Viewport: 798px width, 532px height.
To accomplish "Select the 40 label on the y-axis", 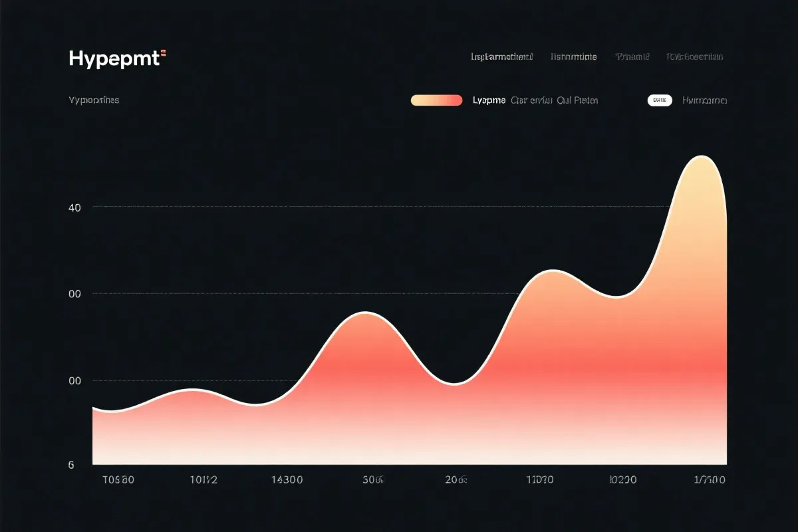I will 74,207.
